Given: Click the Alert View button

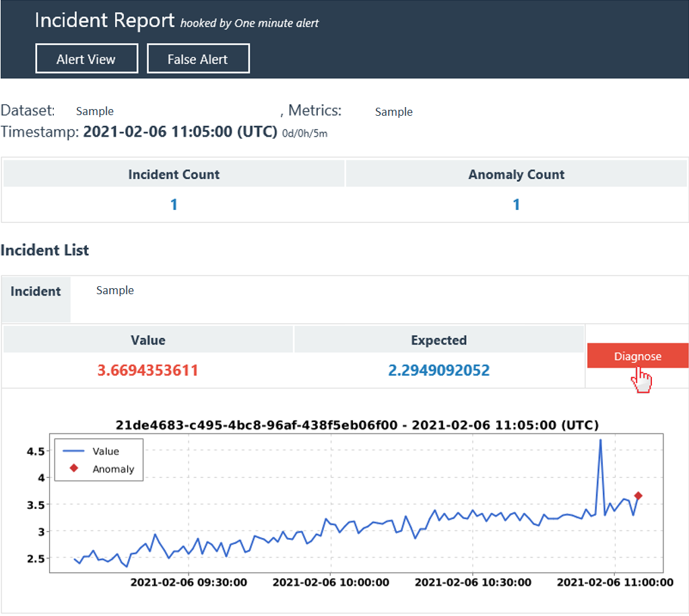Looking at the screenshot, I should [x=86, y=59].
